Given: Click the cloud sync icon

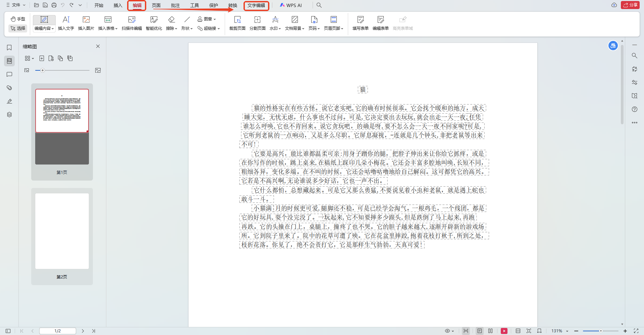Looking at the screenshot, I should 614,5.
